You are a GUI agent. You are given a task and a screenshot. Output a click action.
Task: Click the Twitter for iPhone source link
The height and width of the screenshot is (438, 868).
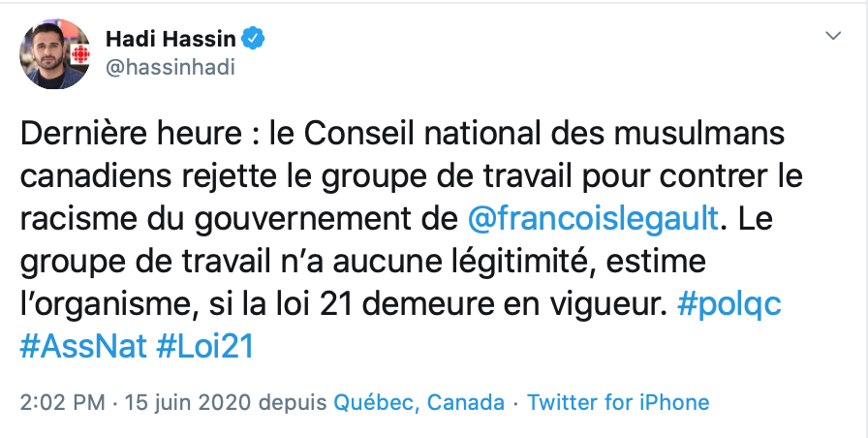[618, 402]
